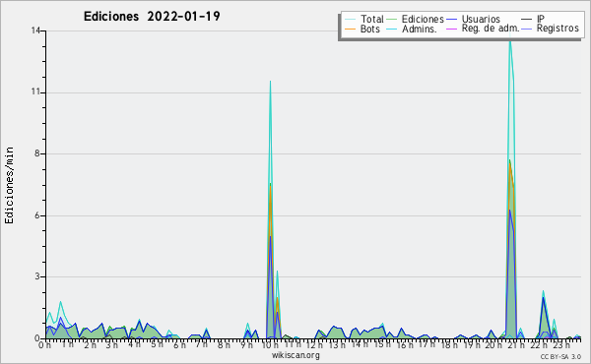Click the 'IP' legend label
Screen dimensions: 591x364
[541, 19]
